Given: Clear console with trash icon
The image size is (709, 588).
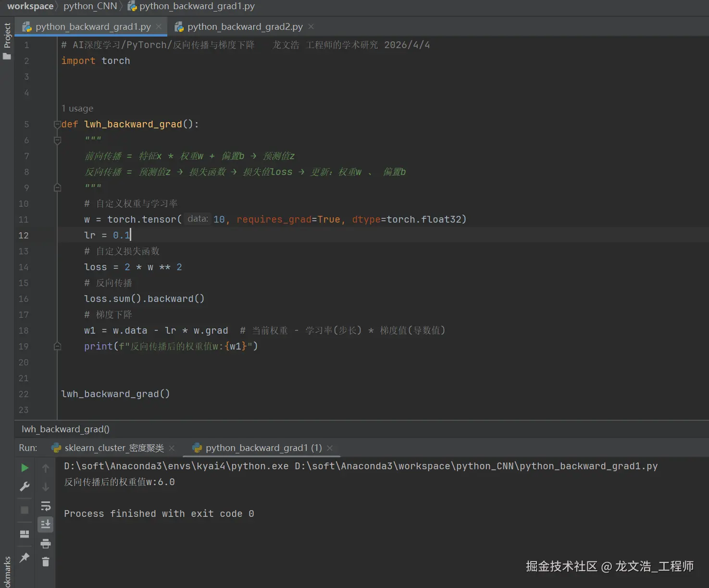Looking at the screenshot, I should pos(46,562).
